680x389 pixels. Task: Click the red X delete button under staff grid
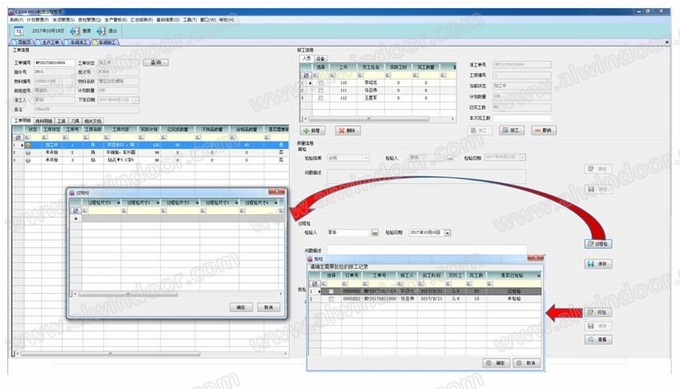point(348,130)
